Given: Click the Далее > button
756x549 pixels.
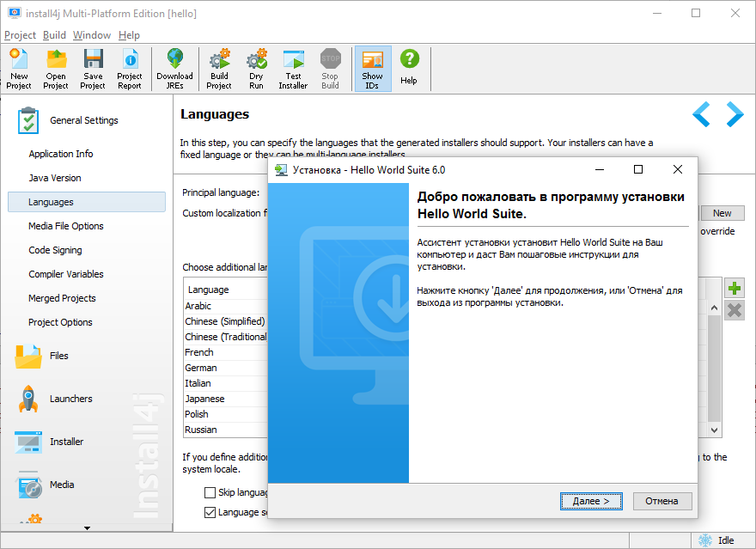Looking at the screenshot, I should (591, 501).
